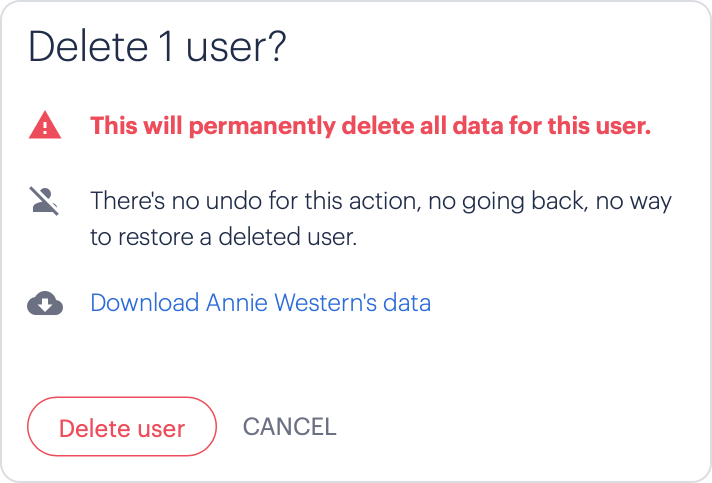Click the red outlined pill-shaped delete button
Image resolution: width=712 pixels, height=483 pixels.
coord(122,427)
